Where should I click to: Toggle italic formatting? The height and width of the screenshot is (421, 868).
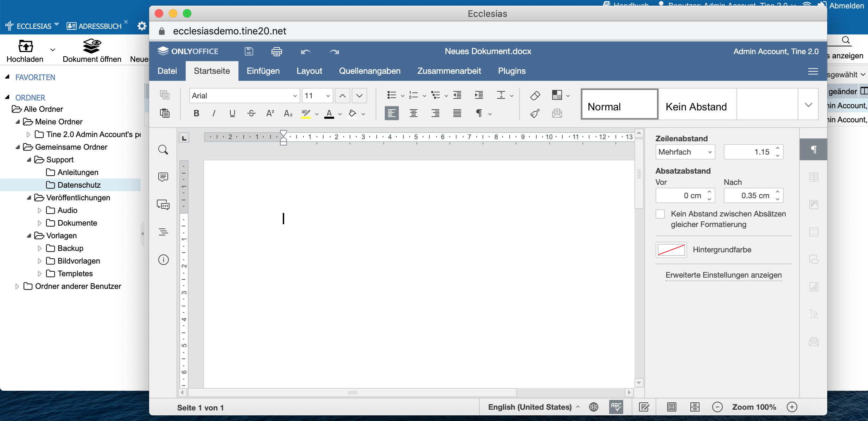[x=214, y=113]
